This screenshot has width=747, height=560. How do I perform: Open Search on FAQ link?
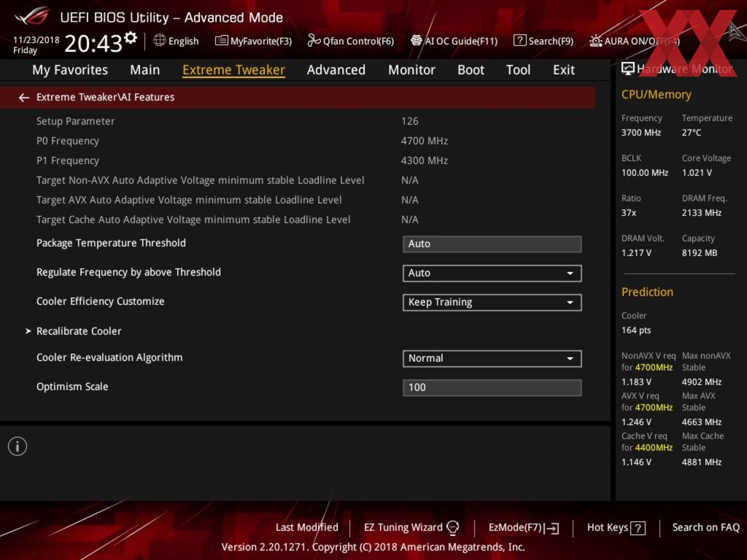(x=706, y=527)
